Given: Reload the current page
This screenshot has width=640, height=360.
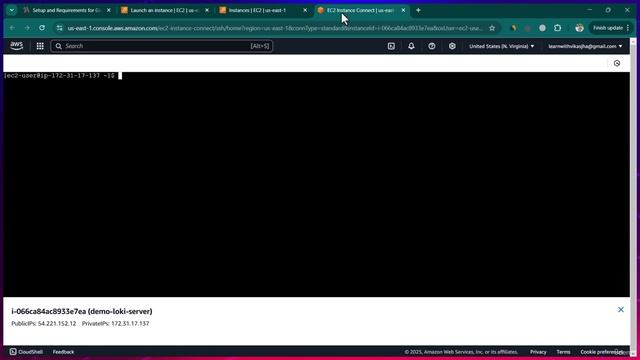Looking at the screenshot, I should point(42,28).
